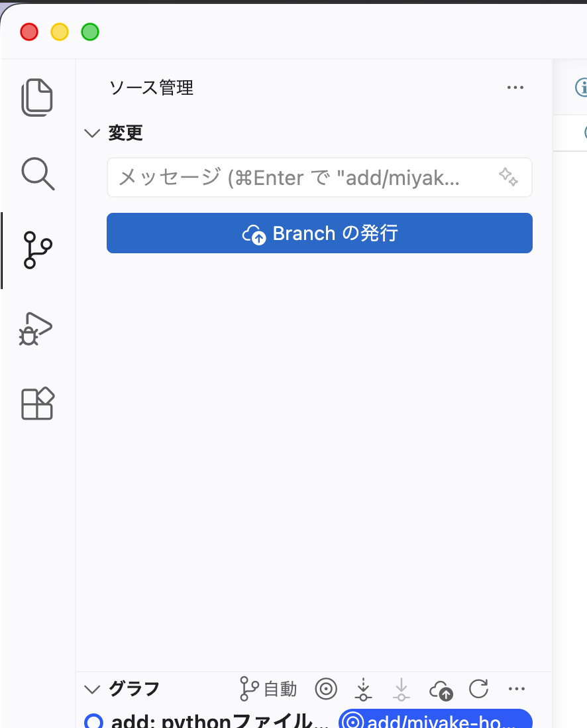The image size is (587, 728).
Task: Open the ソース管理 panel more actions menu
Action: (x=515, y=88)
